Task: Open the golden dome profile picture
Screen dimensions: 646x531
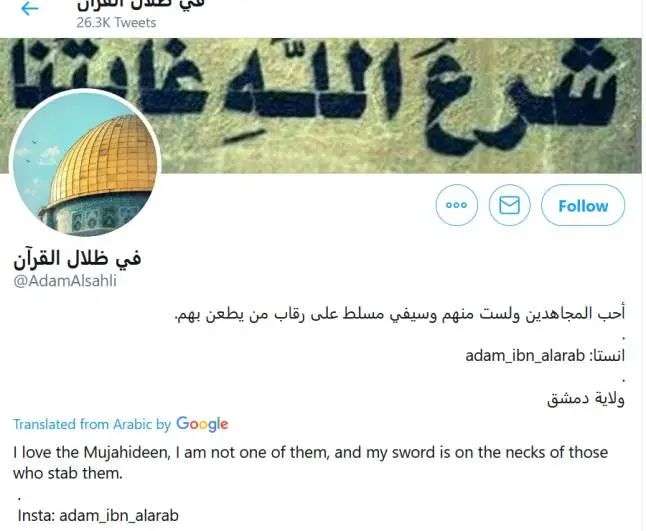Action: pos(85,162)
